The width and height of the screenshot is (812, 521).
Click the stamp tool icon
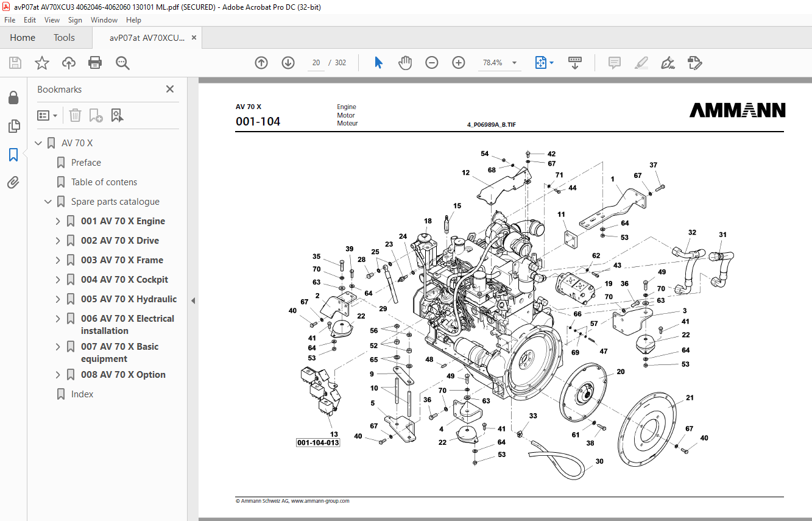pos(694,63)
